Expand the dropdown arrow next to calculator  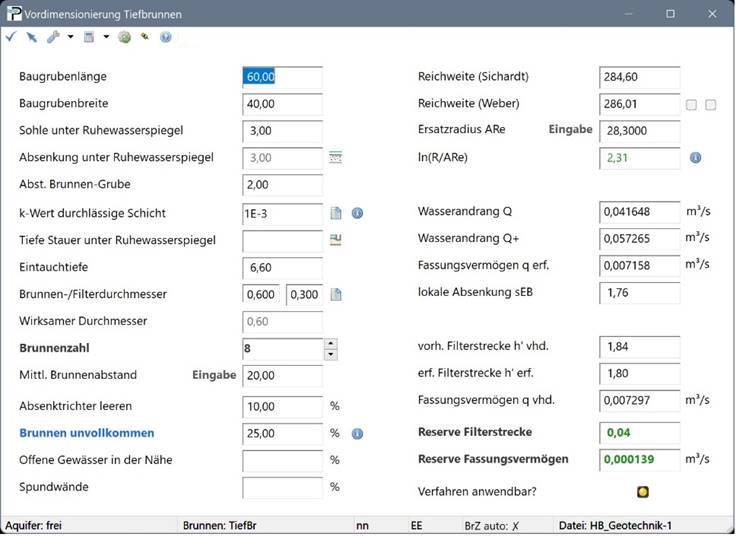click(x=106, y=37)
